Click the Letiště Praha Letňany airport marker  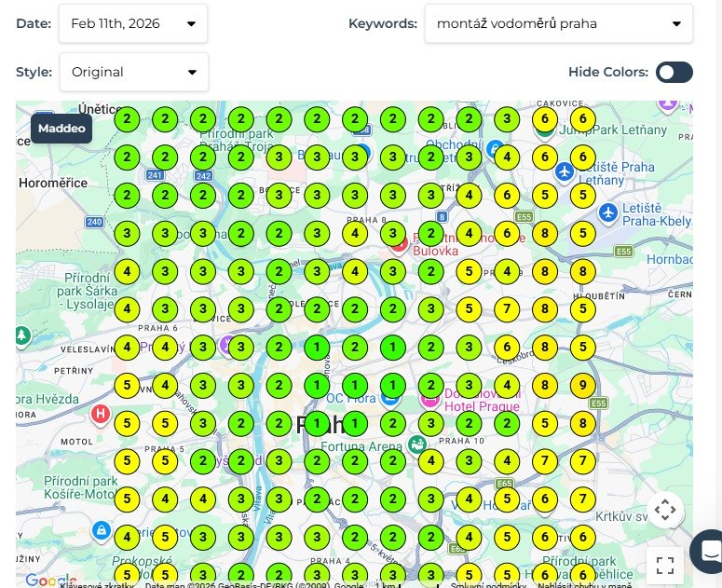coord(565,172)
